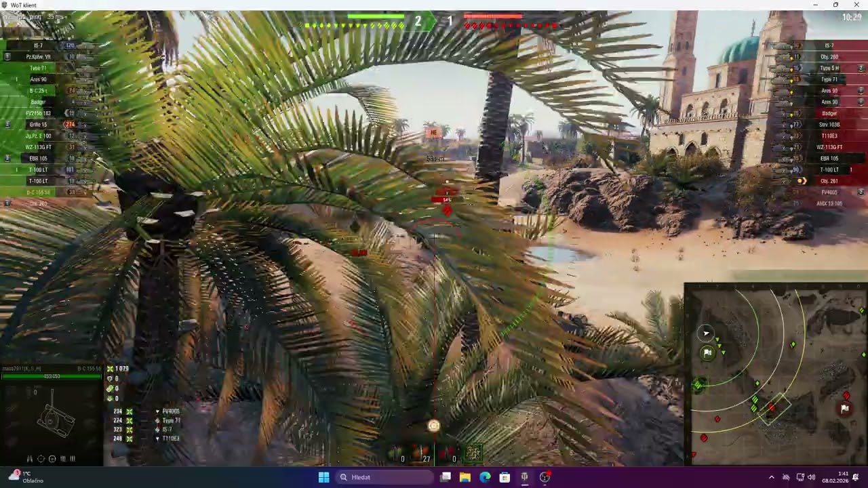868x488 pixels.
Task: Click the red enemy team health bar at top
Action: click(493, 16)
